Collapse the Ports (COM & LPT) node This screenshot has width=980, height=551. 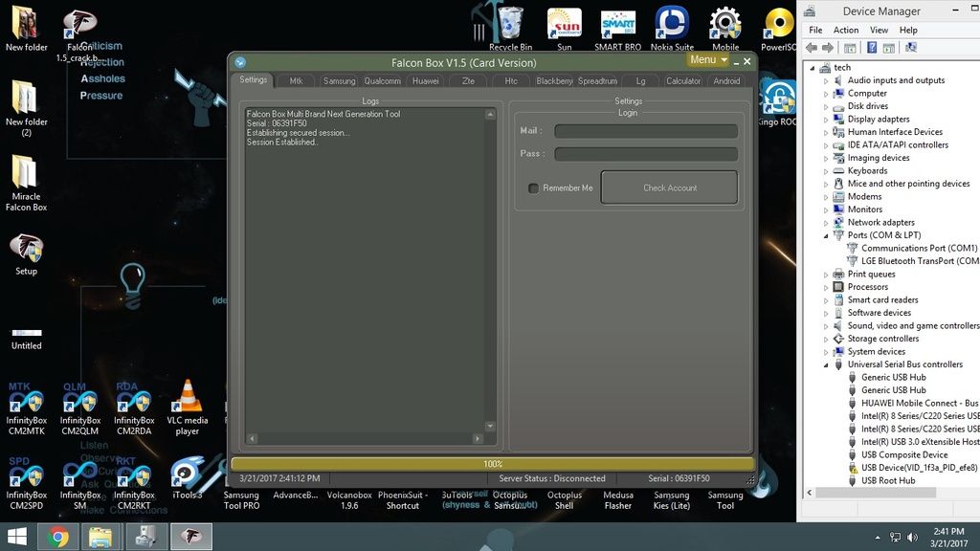[826, 235]
